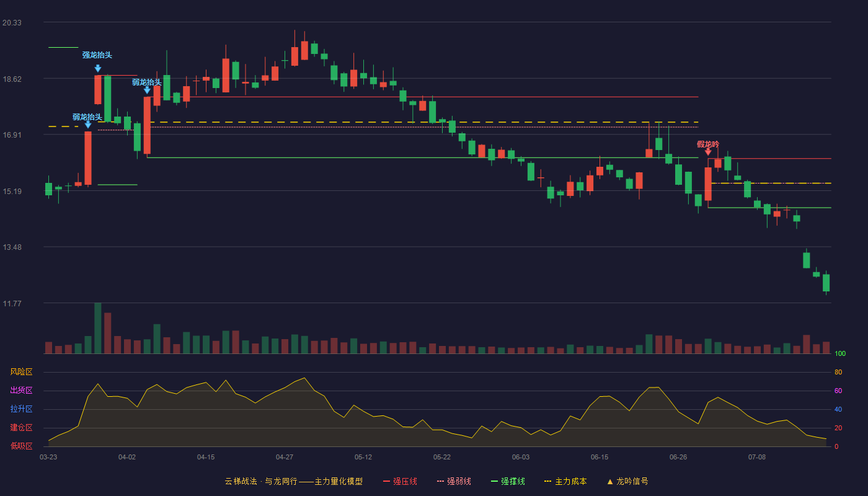Click the 13.48 price axis label
Image resolution: width=868 pixels, height=496 pixels.
[12, 247]
